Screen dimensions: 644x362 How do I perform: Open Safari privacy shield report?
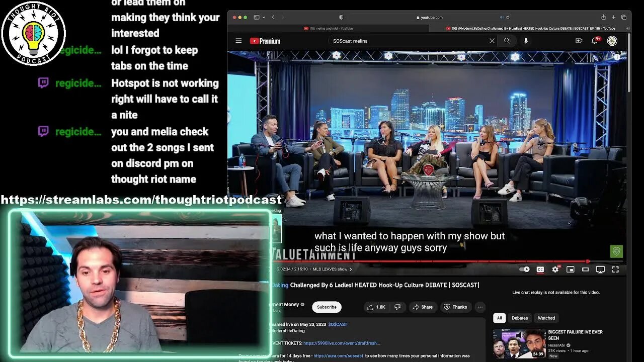click(x=341, y=17)
